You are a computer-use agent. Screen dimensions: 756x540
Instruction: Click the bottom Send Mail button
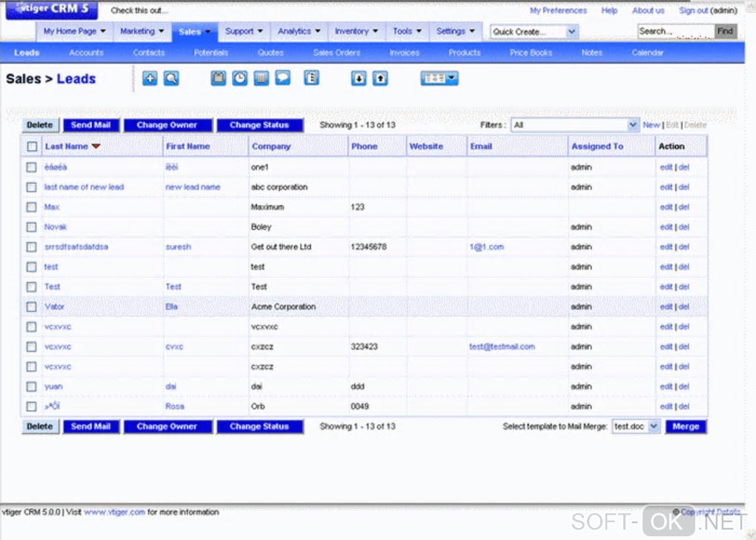(90, 427)
